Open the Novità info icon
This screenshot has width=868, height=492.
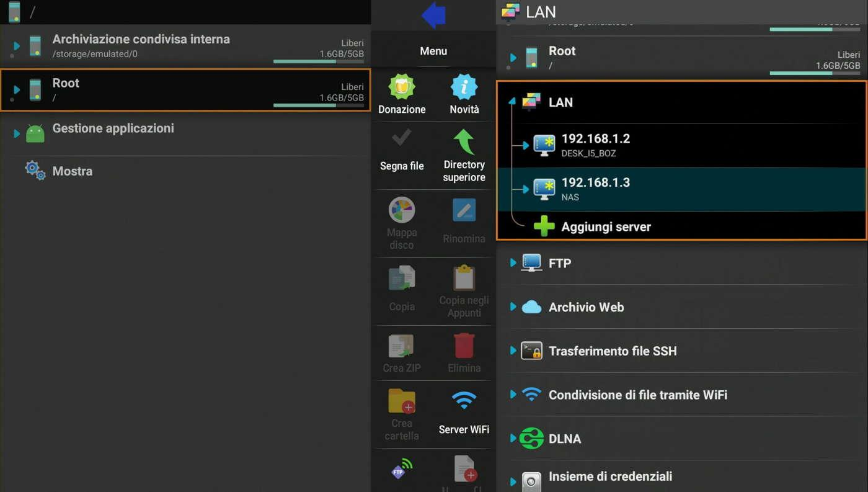[x=464, y=87]
